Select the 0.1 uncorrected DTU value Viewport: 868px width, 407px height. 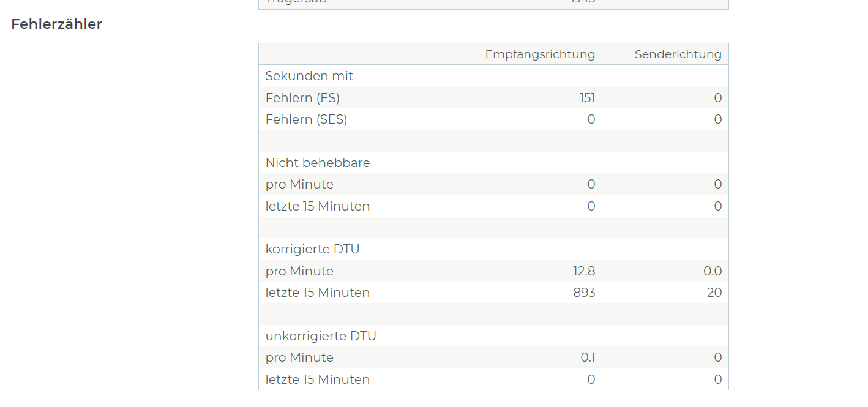point(588,357)
